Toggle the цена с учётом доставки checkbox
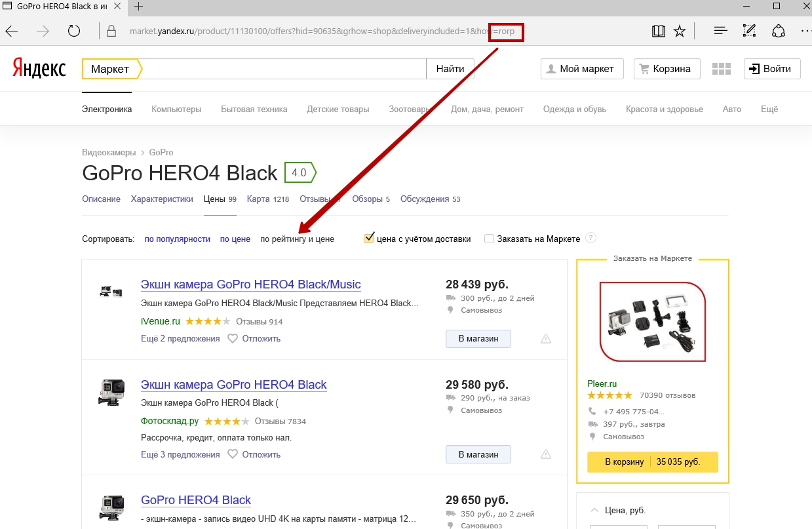The width and height of the screenshot is (812, 529). click(369, 238)
